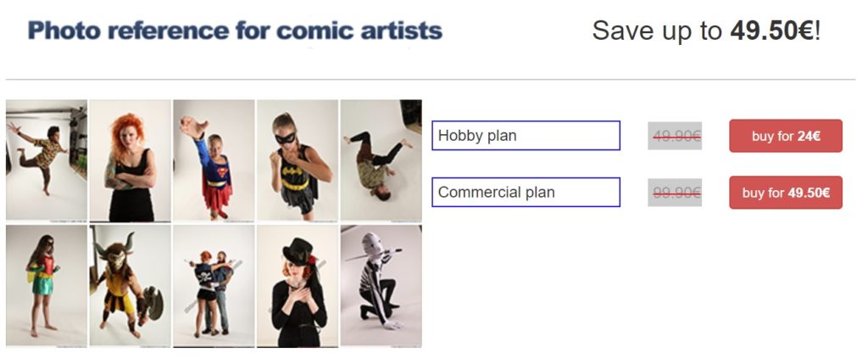Select the Hobby plan field
This screenshot has height=359, width=868.
(x=526, y=136)
